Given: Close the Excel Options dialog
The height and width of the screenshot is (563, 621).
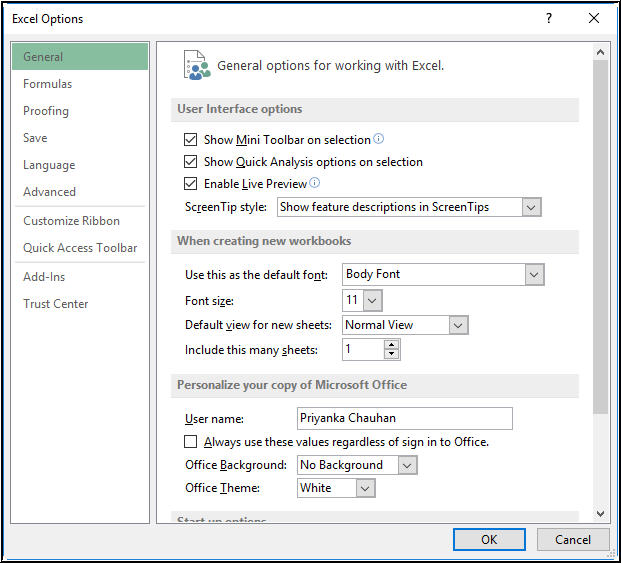Looking at the screenshot, I should click(x=594, y=18).
